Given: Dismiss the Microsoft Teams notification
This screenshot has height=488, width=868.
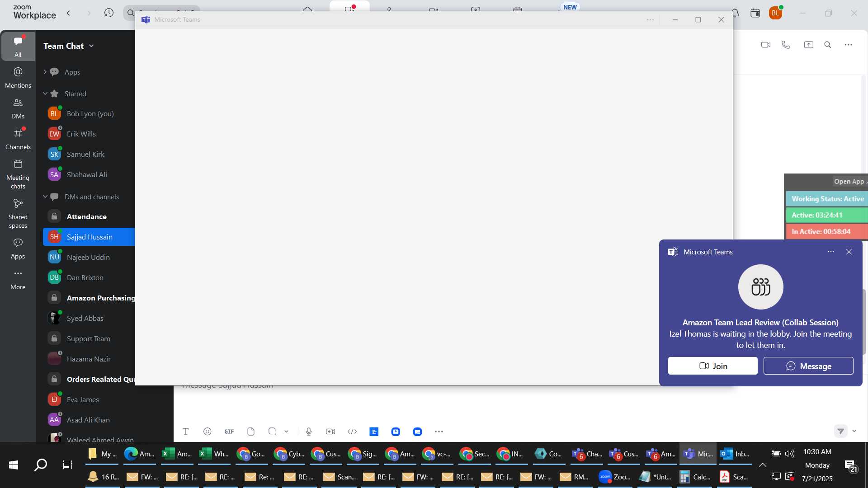Looking at the screenshot, I should point(849,252).
